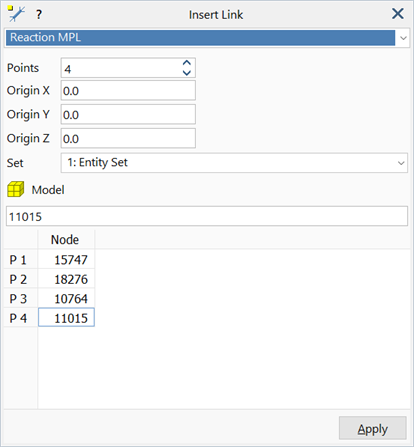Screen dimensions: 414x447
Task: Close the Insert Link dialog
Action: pos(398,14)
